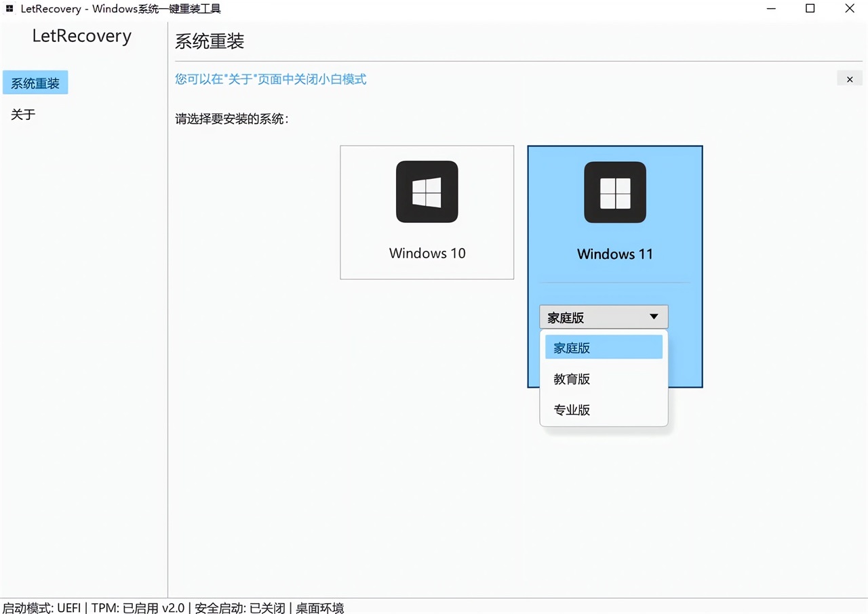
Task: Minimize the LetRecovery window
Action: [772, 9]
